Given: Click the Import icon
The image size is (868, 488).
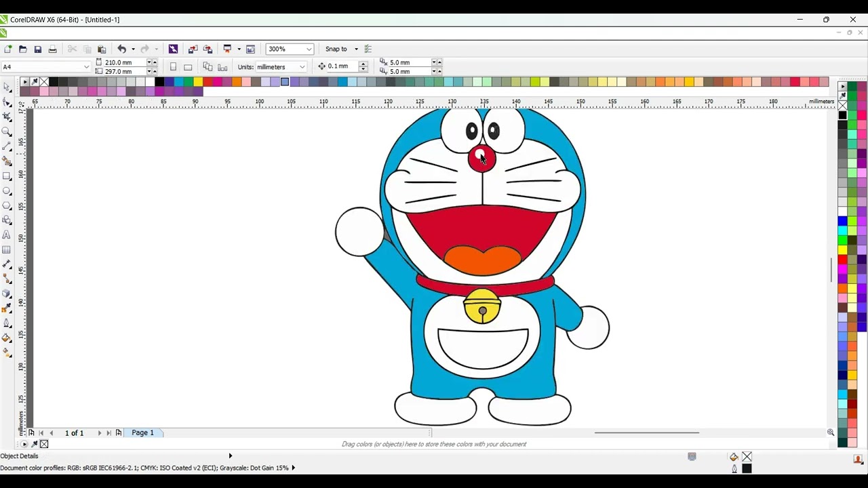Looking at the screenshot, I should [193, 49].
